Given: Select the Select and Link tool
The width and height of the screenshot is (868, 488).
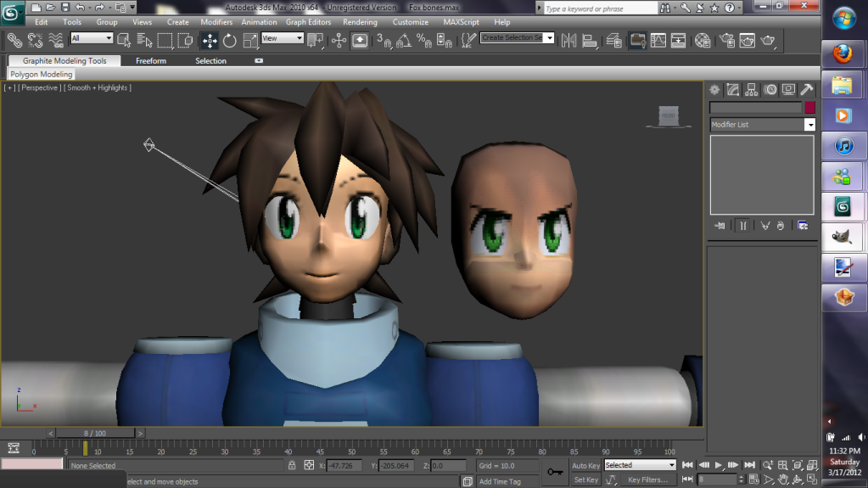Looking at the screenshot, I should [15, 41].
